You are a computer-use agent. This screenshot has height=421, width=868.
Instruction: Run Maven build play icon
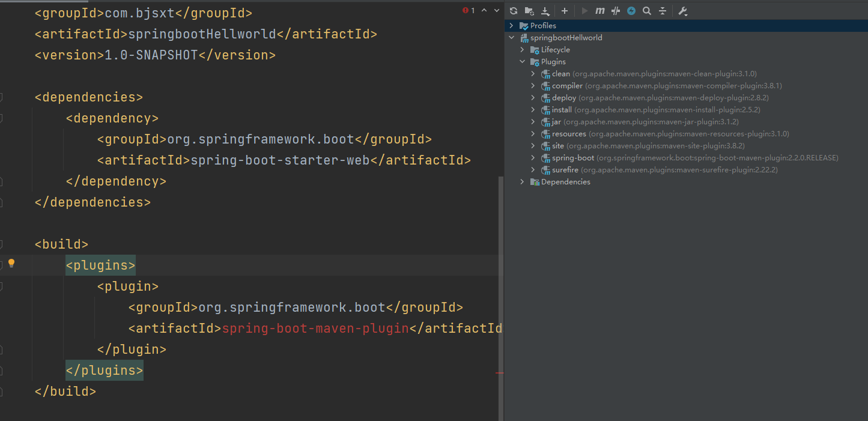tap(584, 11)
